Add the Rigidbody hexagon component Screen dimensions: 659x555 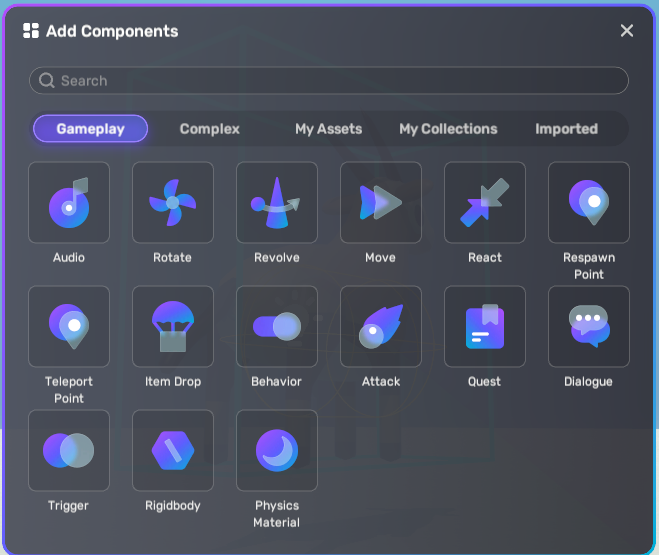coord(173,450)
